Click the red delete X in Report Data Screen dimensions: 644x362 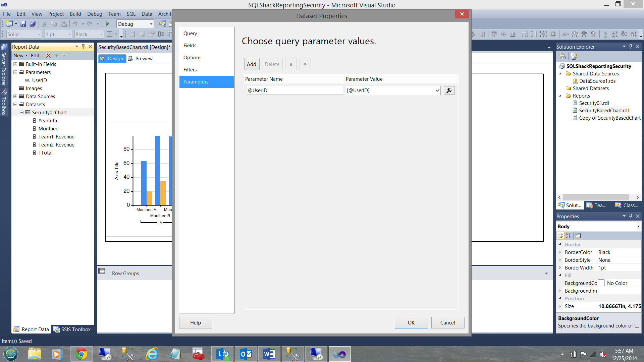coord(48,56)
